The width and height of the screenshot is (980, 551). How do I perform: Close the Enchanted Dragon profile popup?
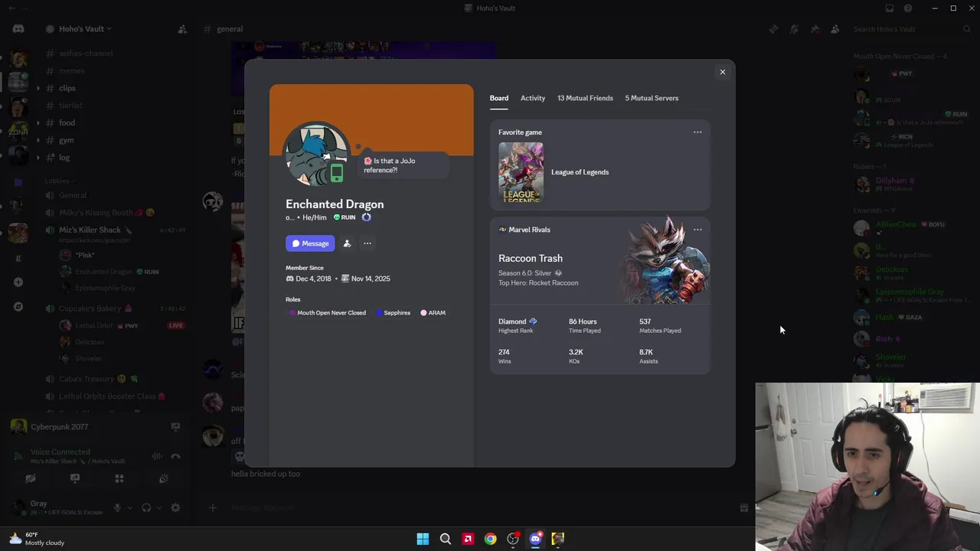click(722, 72)
